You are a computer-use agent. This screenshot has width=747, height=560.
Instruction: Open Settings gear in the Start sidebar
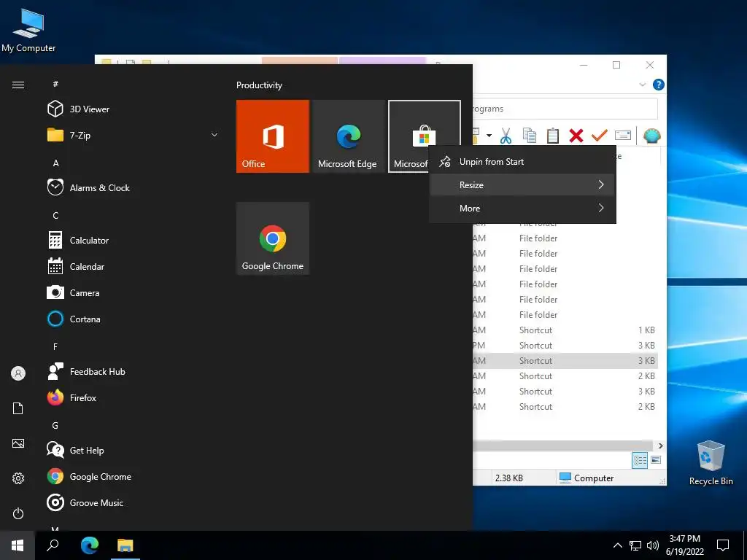pyautogui.click(x=18, y=478)
